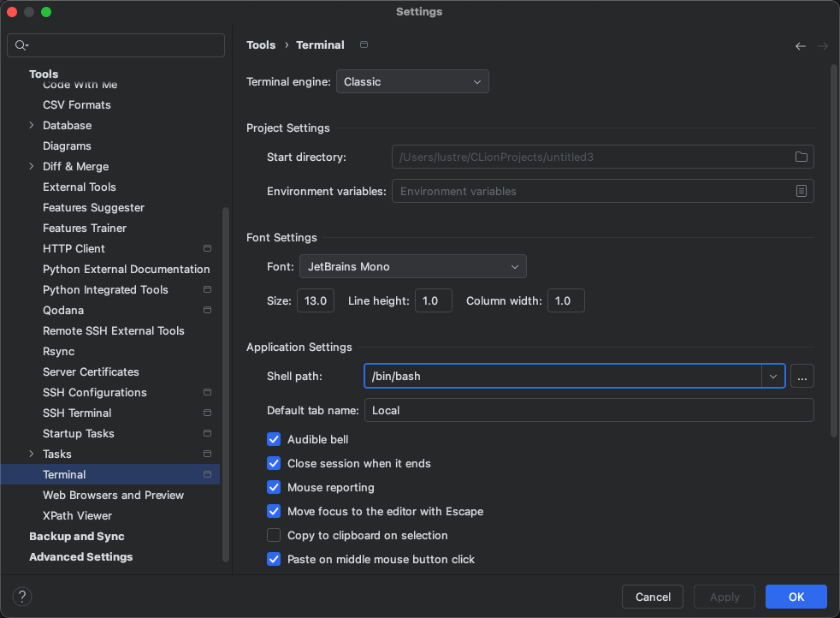
Task: Open Environment variables editor list icon
Action: point(802,191)
